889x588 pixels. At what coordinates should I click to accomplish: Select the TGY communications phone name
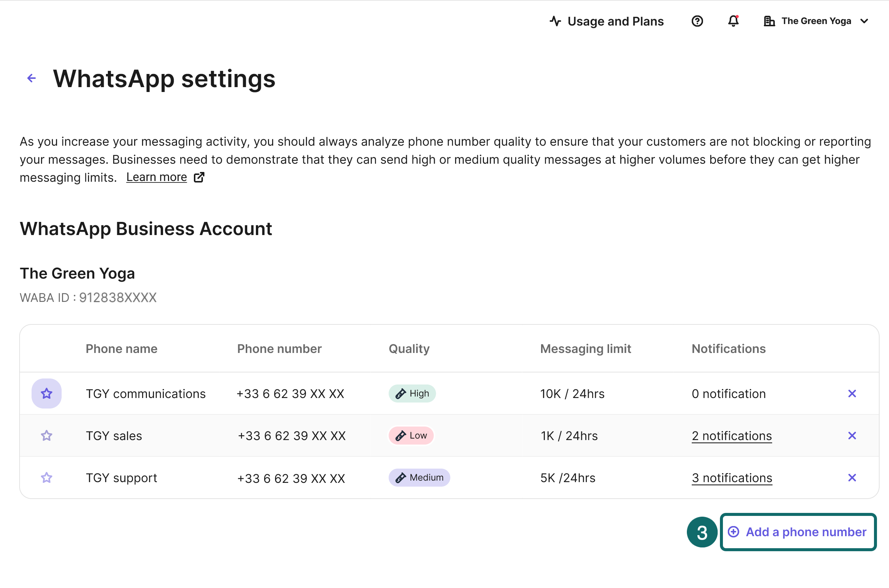(146, 394)
